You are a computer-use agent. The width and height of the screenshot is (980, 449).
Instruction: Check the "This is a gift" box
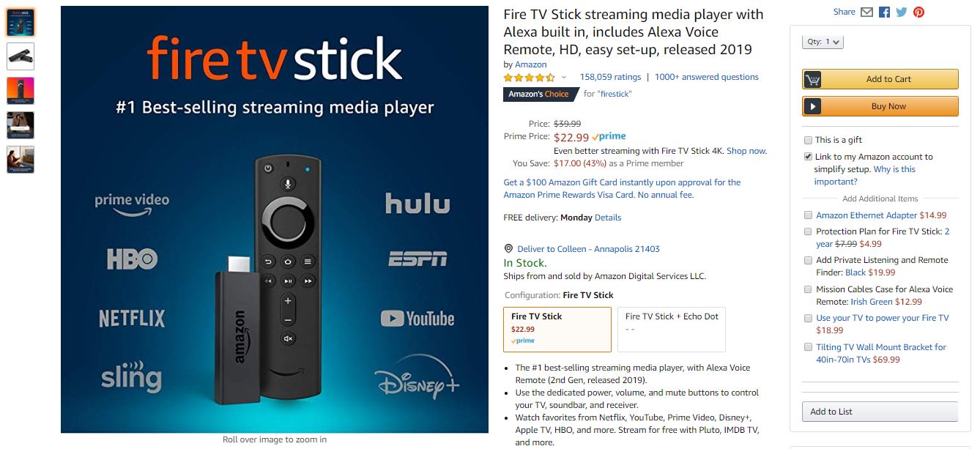[808, 140]
